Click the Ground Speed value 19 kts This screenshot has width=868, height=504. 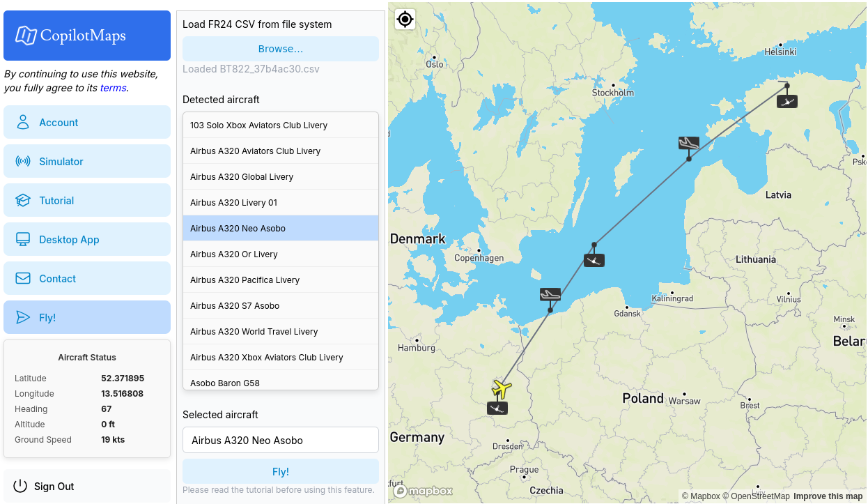pos(114,440)
